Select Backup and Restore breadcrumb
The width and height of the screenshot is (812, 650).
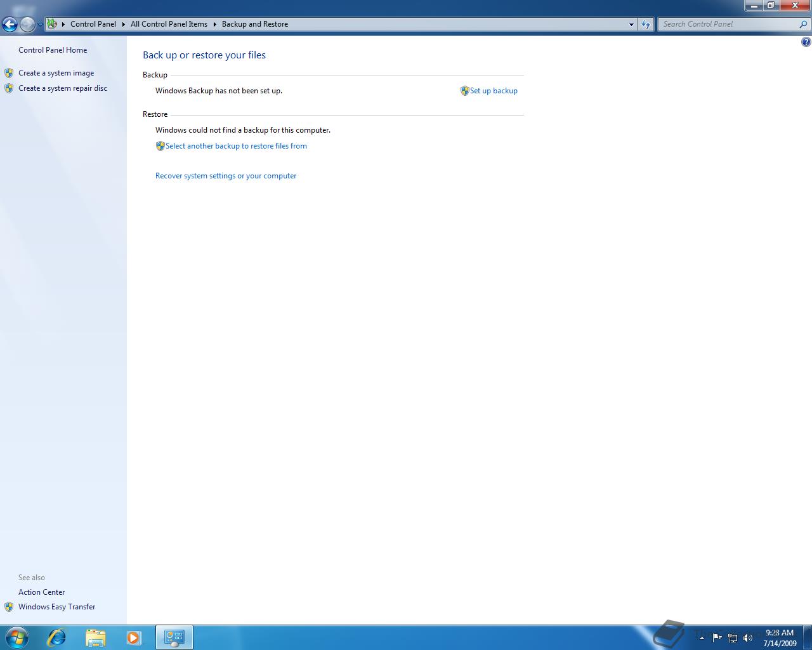pos(255,24)
